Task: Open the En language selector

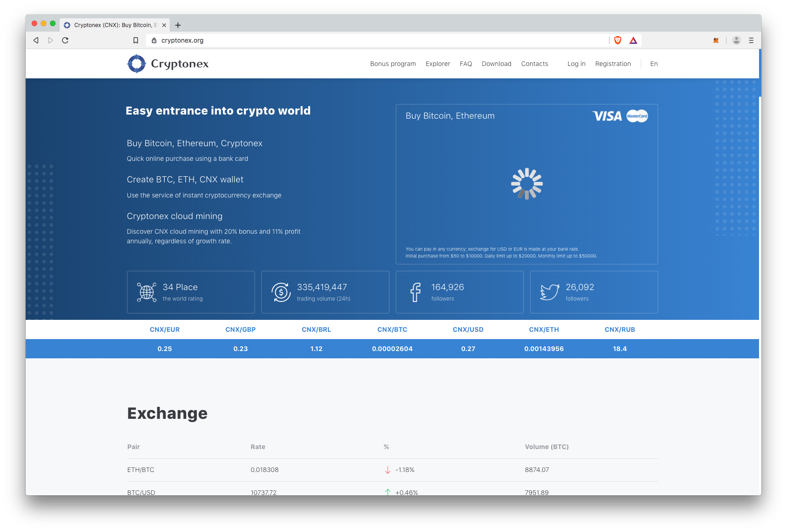Action: [x=654, y=64]
